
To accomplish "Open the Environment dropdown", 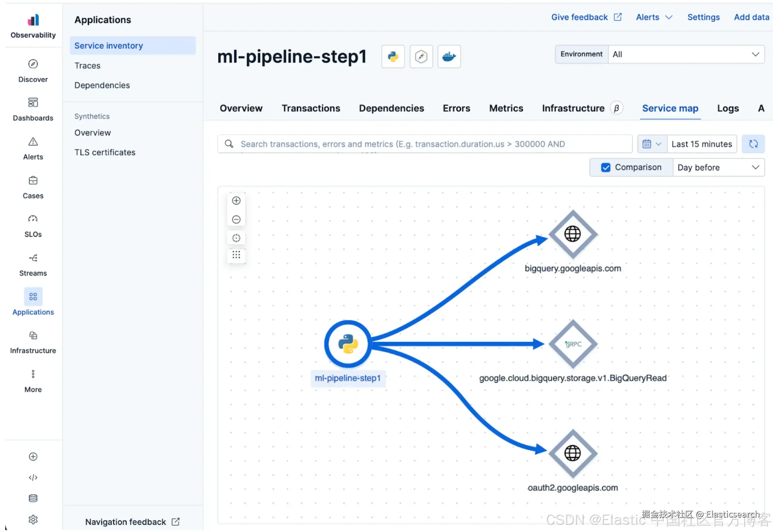I will (x=686, y=54).
